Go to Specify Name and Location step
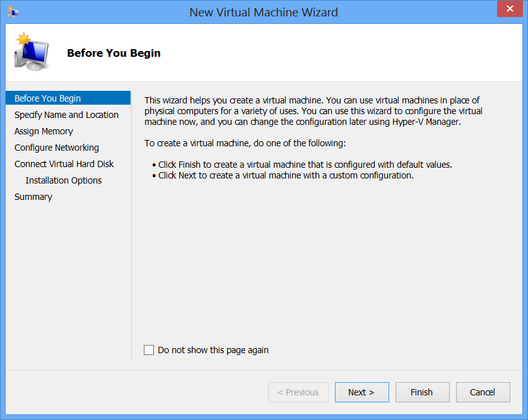The height and width of the screenshot is (420, 528). (x=66, y=115)
